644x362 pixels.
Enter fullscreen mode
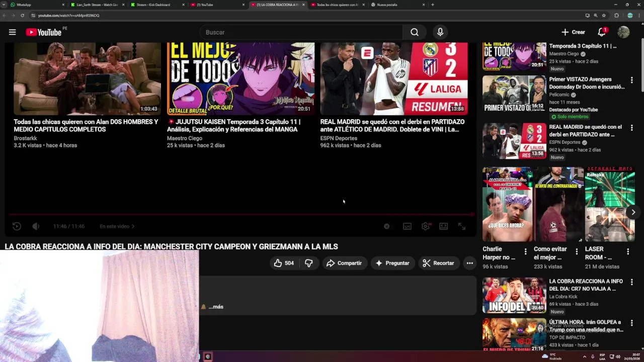(x=462, y=226)
